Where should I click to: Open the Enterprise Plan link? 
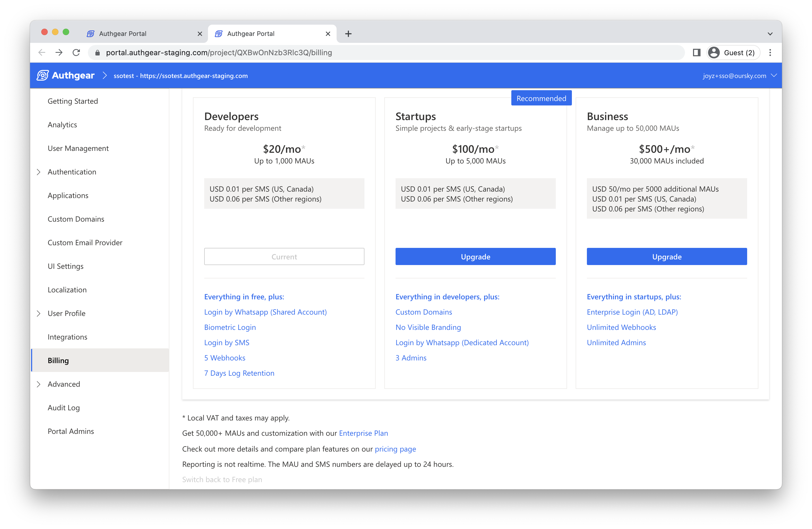click(x=363, y=433)
